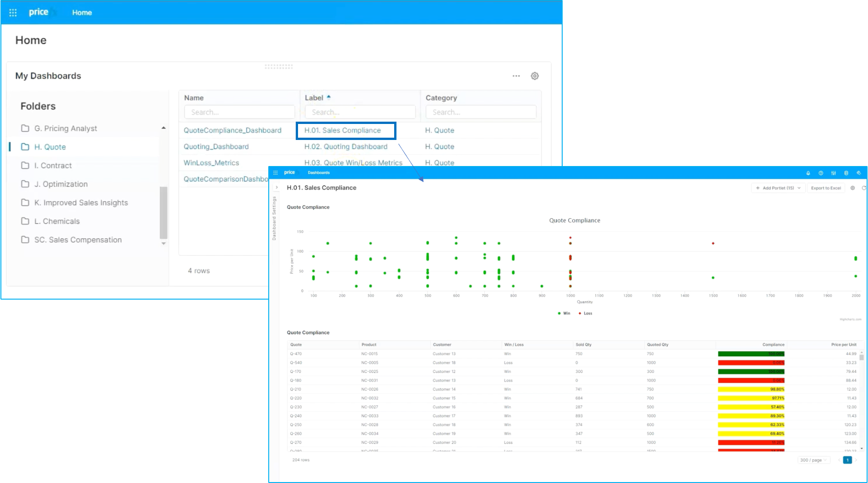Open the H.02. Quoting Dashboard link
This screenshot has height=483, width=868.
pos(346,146)
